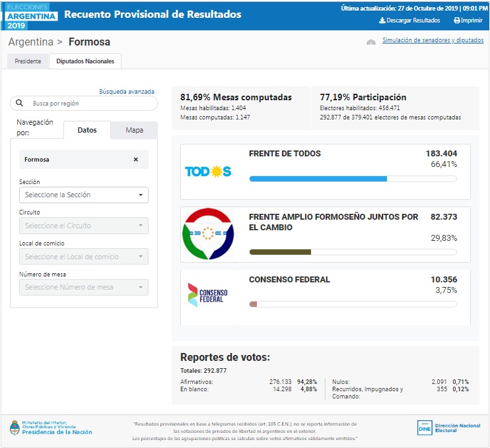This screenshot has width=490, height=448.
Task: Click the Recuento Provisional de Resultados title
Action: [x=153, y=15]
